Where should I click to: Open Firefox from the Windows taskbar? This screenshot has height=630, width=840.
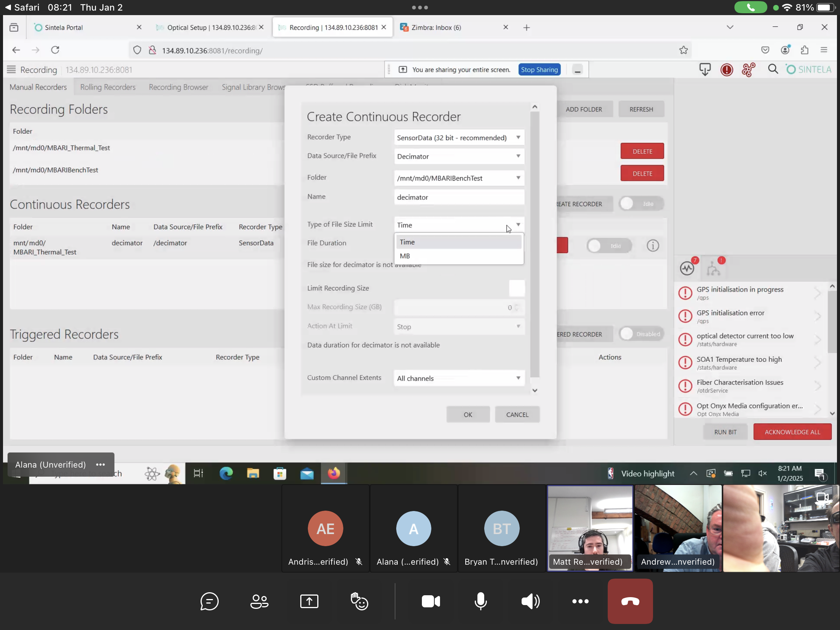click(x=334, y=473)
